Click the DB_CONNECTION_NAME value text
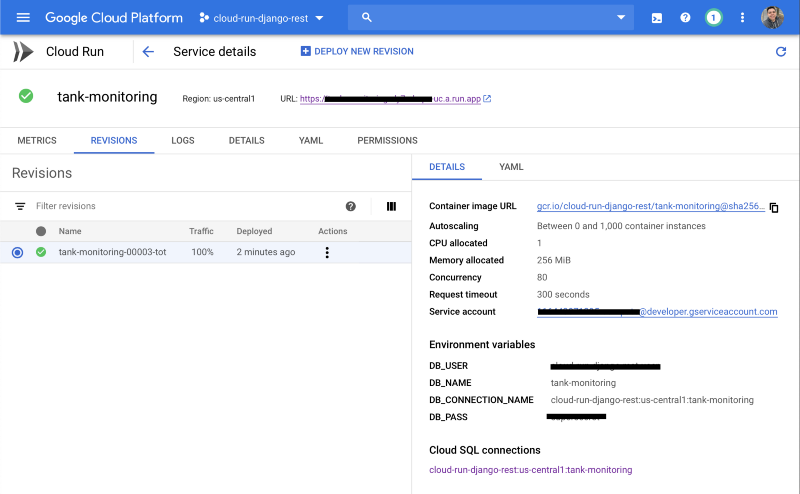 point(652,400)
